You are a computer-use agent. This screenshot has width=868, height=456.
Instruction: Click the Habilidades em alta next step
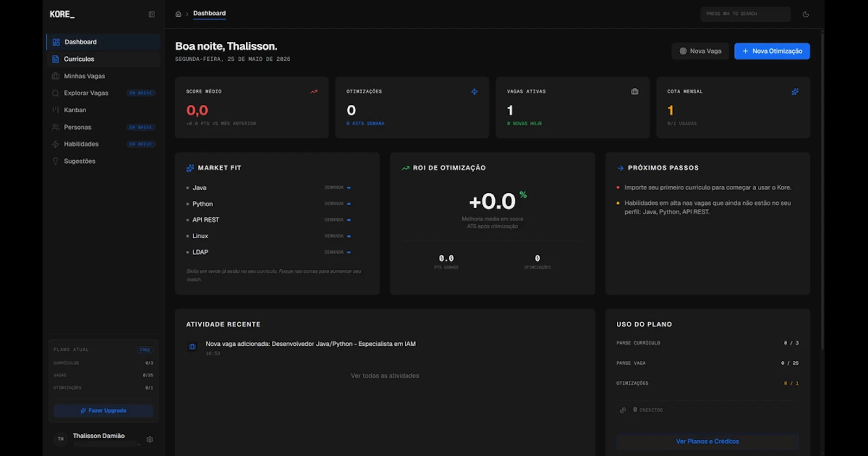pyautogui.click(x=707, y=207)
